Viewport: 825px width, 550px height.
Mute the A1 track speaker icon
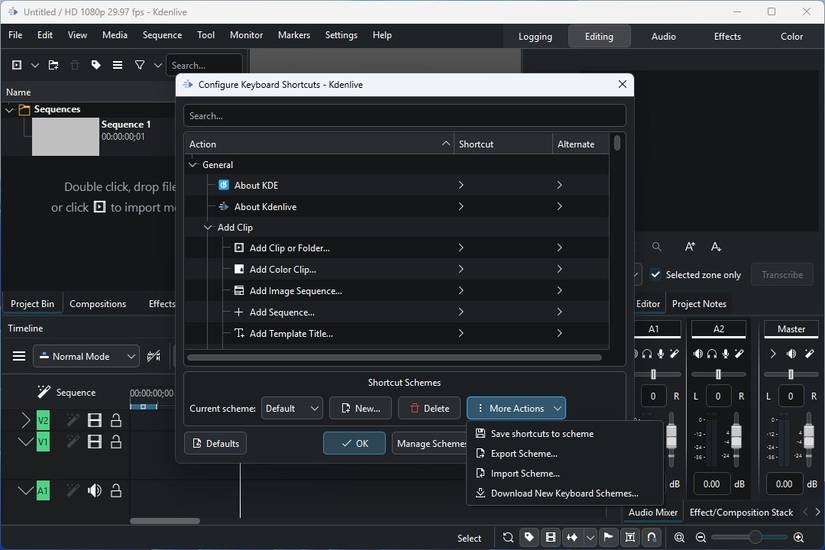click(95, 491)
